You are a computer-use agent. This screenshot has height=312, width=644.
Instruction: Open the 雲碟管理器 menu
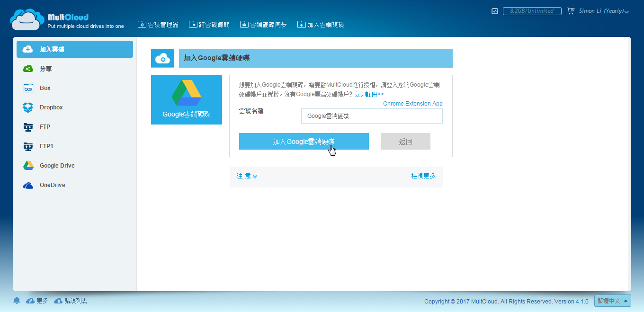[x=158, y=25]
